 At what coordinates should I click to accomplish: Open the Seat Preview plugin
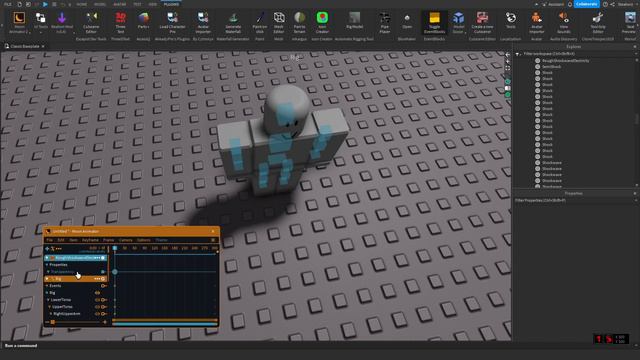pos(630,22)
